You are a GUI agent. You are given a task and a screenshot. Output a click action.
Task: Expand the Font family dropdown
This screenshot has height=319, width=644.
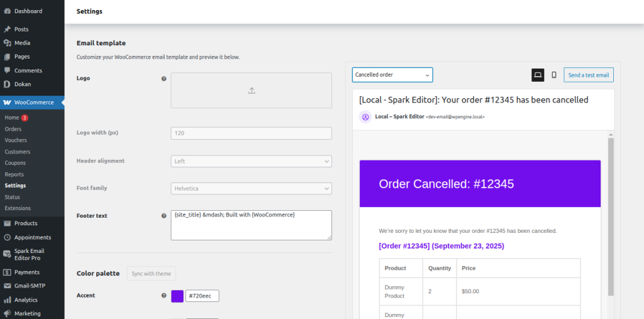tap(251, 188)
